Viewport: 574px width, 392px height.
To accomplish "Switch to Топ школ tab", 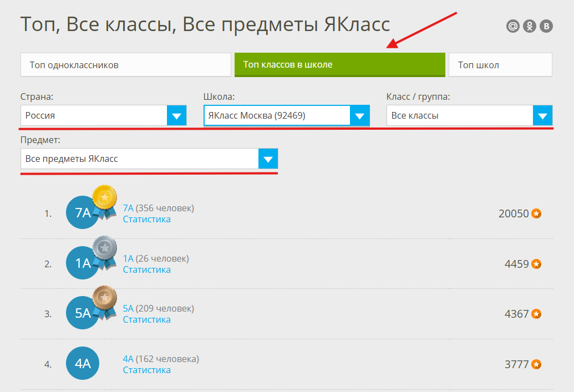I will click(500, 65).
